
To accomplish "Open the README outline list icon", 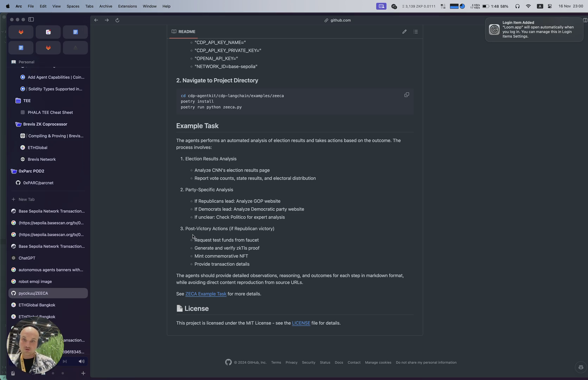I will [x=416, y=32].
